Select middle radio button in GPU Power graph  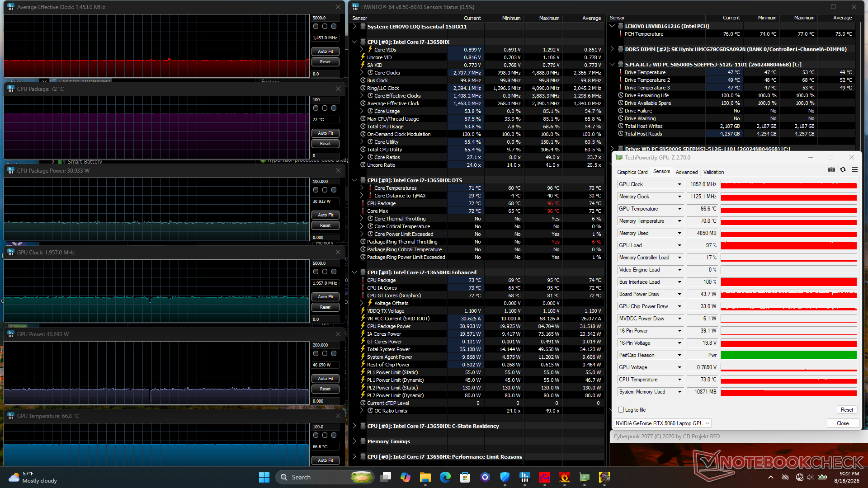[325, 354]
